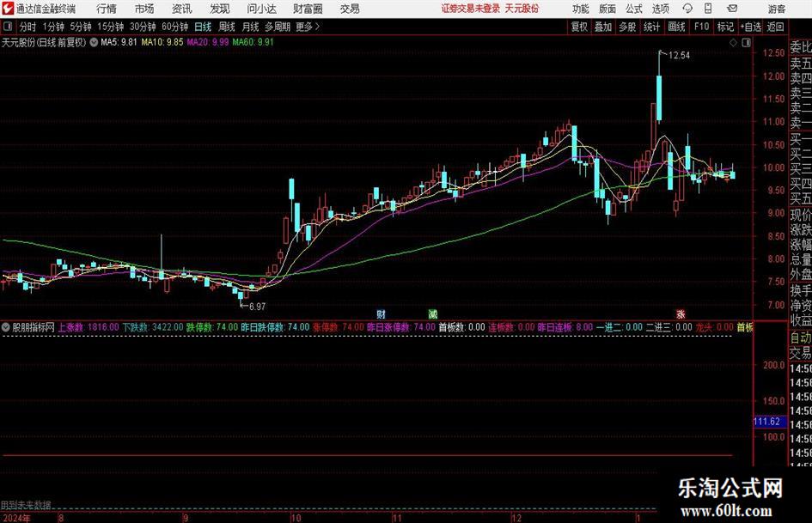Switch to the 分时 period tab
This screenshot has width=812, height=523.
tap(27, 27)
